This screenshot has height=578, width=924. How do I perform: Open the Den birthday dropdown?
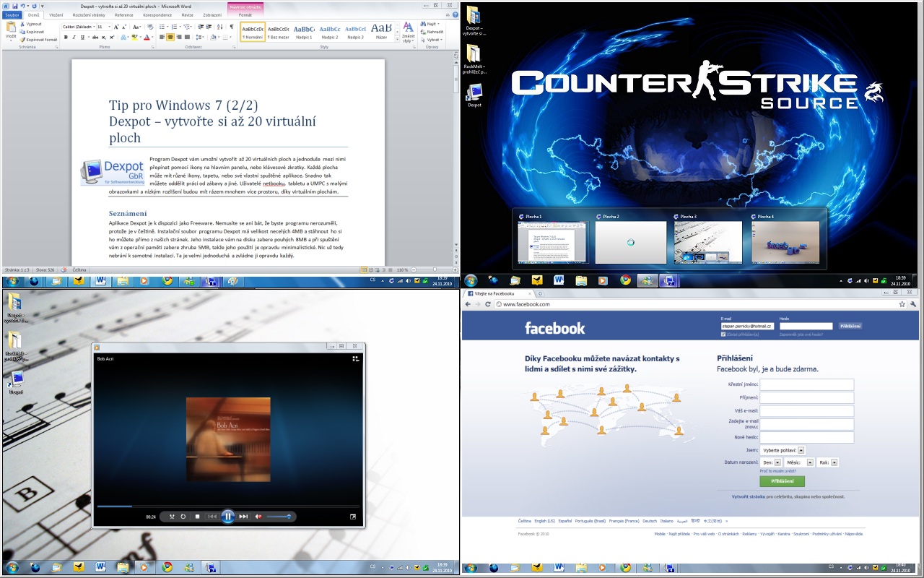point(772,462)
